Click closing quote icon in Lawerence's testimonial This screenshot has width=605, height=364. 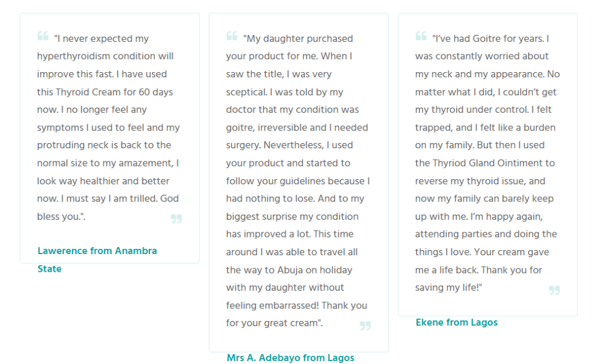pyautogui.click(x=176, y=219)
